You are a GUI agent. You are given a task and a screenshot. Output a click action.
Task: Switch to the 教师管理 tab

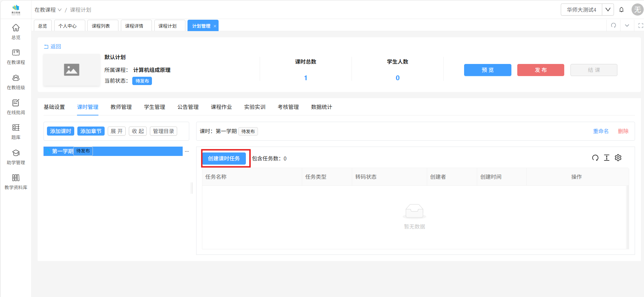121,107
